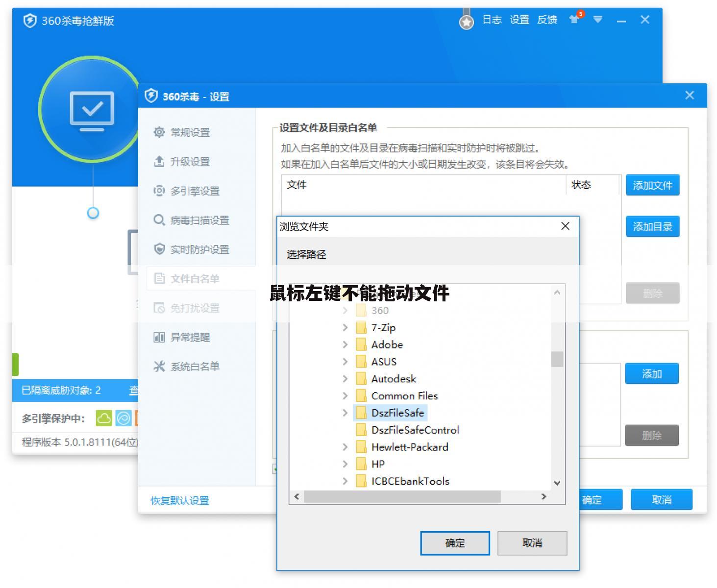Expand the ASUS folder node

click(345, 362)
